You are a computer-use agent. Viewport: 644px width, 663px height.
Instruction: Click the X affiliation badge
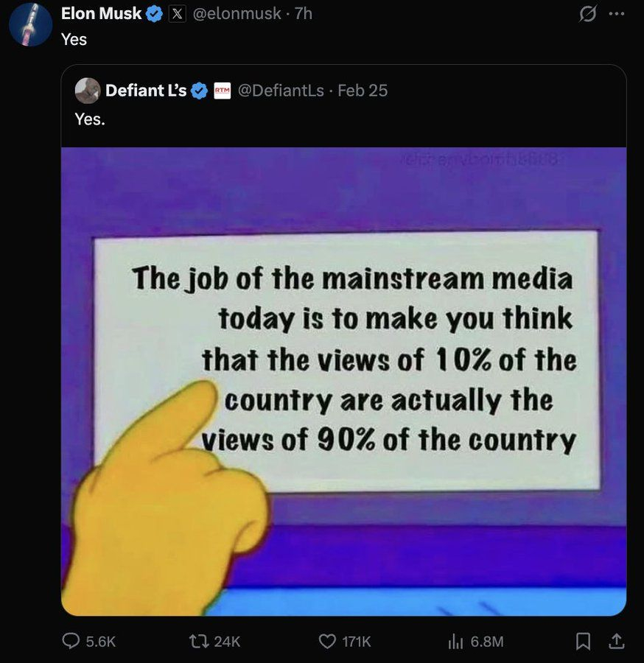[178, 13]
